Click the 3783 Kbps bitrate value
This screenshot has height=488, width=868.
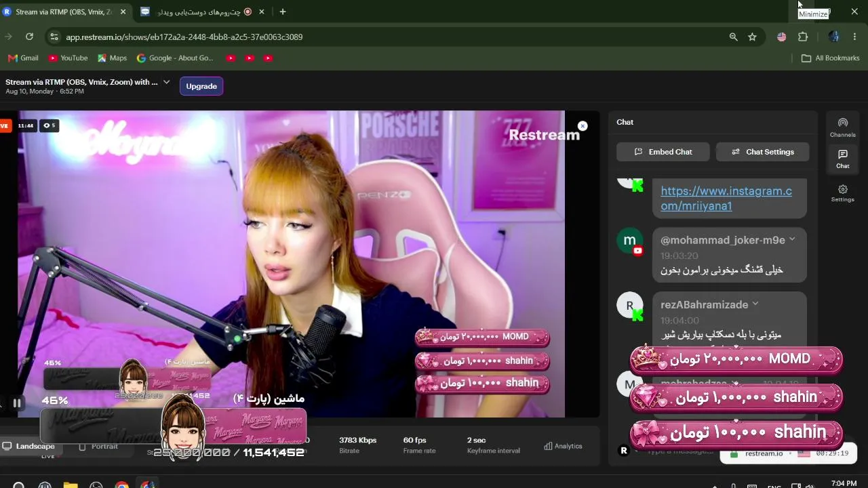(358, 440)
